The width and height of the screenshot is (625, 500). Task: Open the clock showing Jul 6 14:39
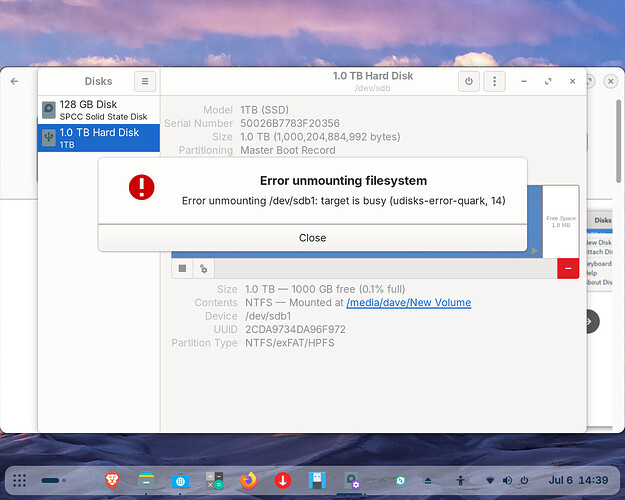click(578, 480)
